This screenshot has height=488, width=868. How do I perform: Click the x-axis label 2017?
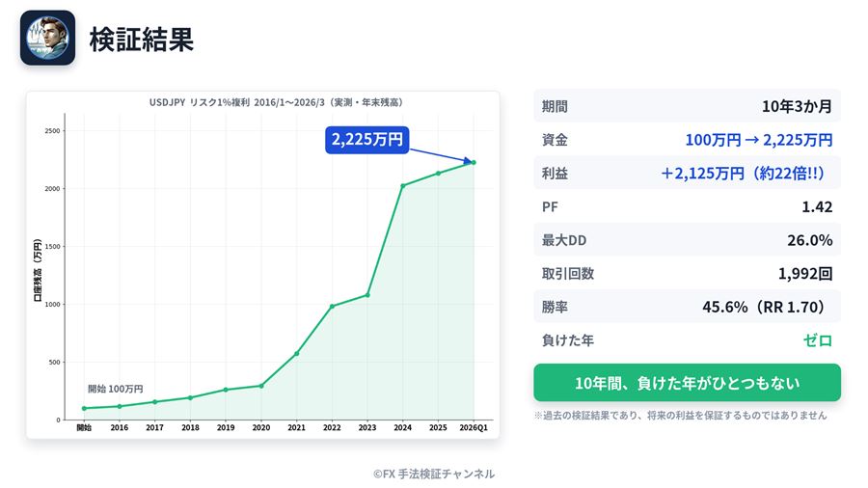(154, 427)
